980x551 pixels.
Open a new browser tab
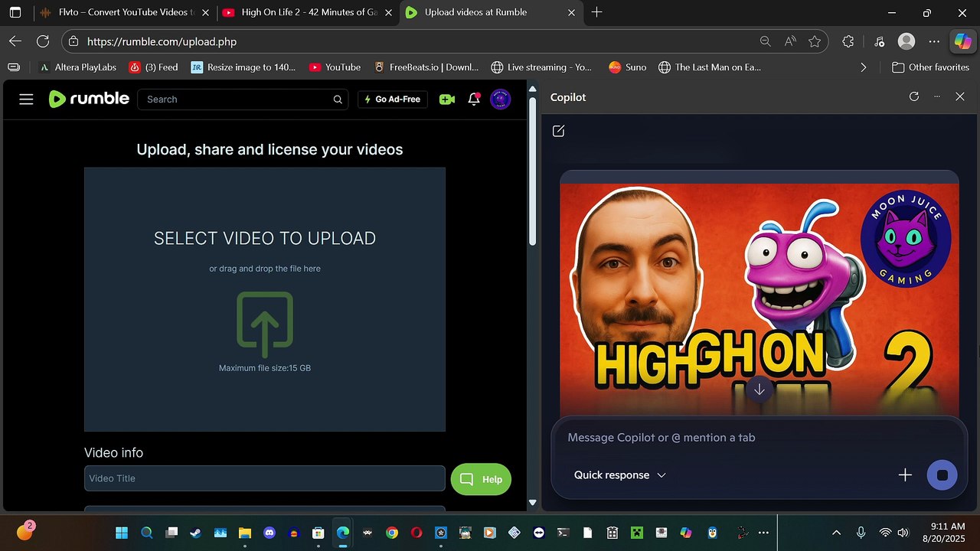tap(597, 12)
